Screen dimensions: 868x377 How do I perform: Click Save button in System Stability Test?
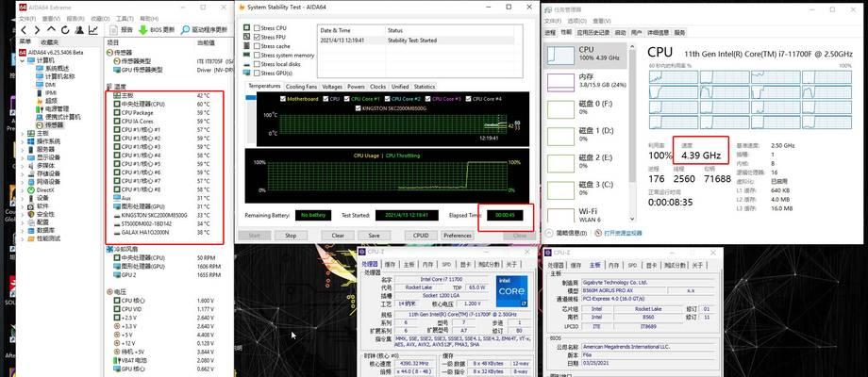(x=374, y=236)
